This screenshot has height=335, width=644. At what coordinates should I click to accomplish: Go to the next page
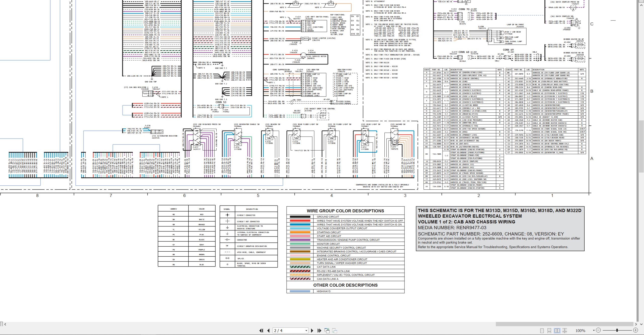click(312, 330)
